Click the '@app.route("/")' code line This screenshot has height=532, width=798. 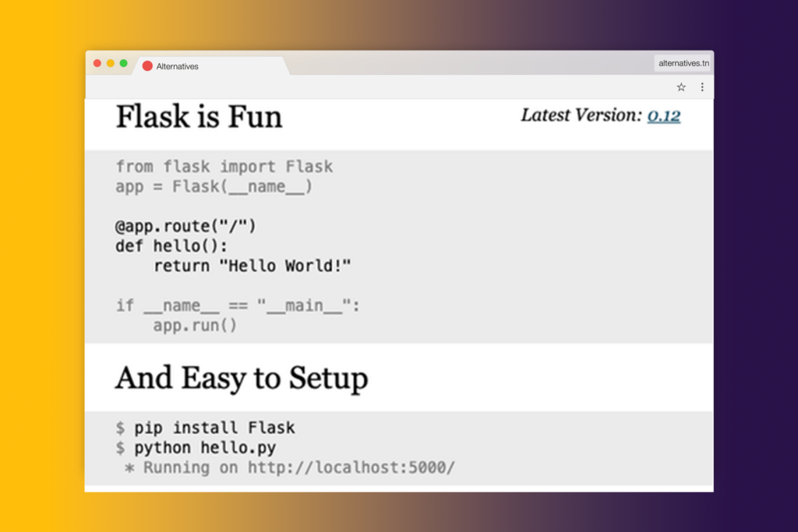[x=185, y=226]
